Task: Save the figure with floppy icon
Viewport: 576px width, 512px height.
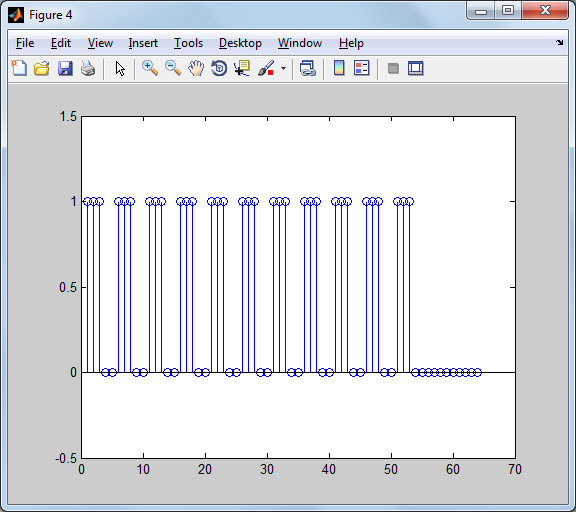Action: click(65, 68)
